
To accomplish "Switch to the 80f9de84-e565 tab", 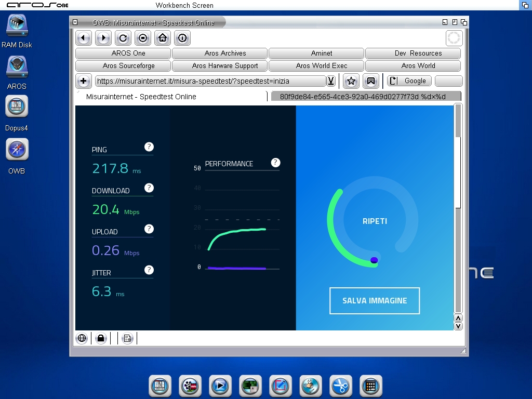I will (x=366, y=97).
